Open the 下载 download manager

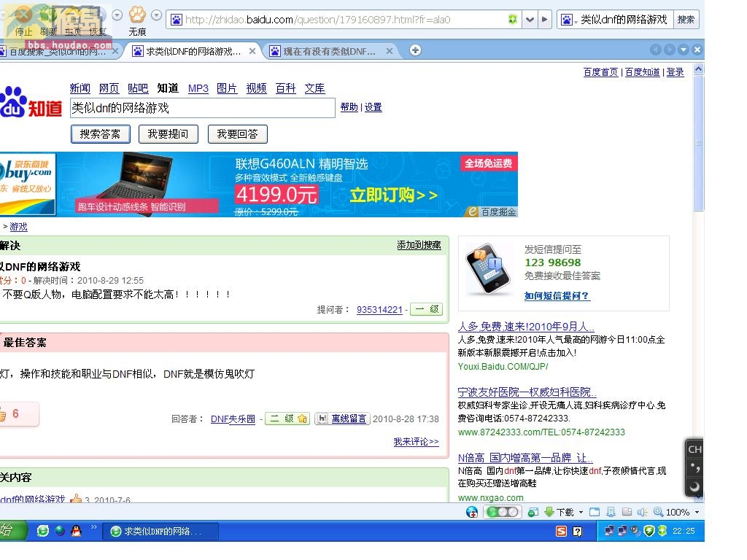coord(560,512)
